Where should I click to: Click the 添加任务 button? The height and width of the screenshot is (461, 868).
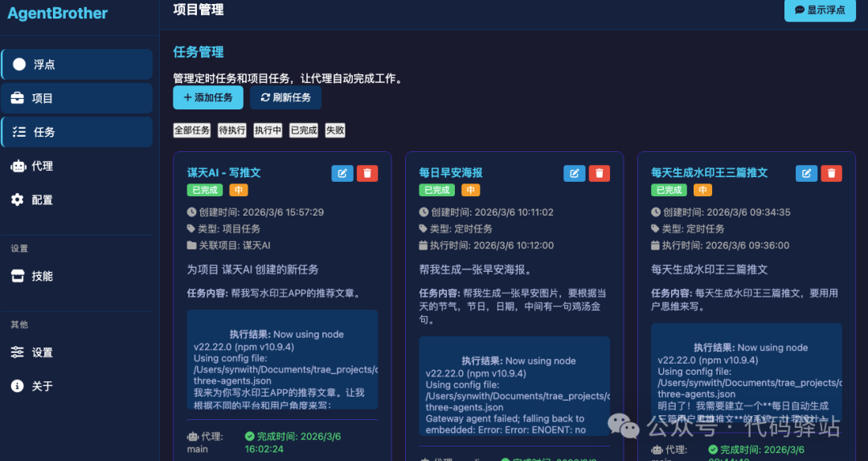click(208, 97)
